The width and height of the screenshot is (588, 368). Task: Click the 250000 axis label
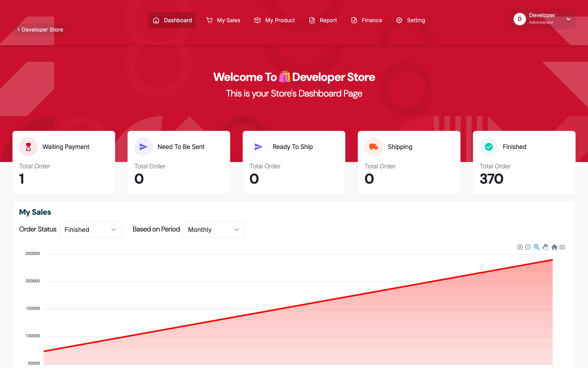click(33, 253)
